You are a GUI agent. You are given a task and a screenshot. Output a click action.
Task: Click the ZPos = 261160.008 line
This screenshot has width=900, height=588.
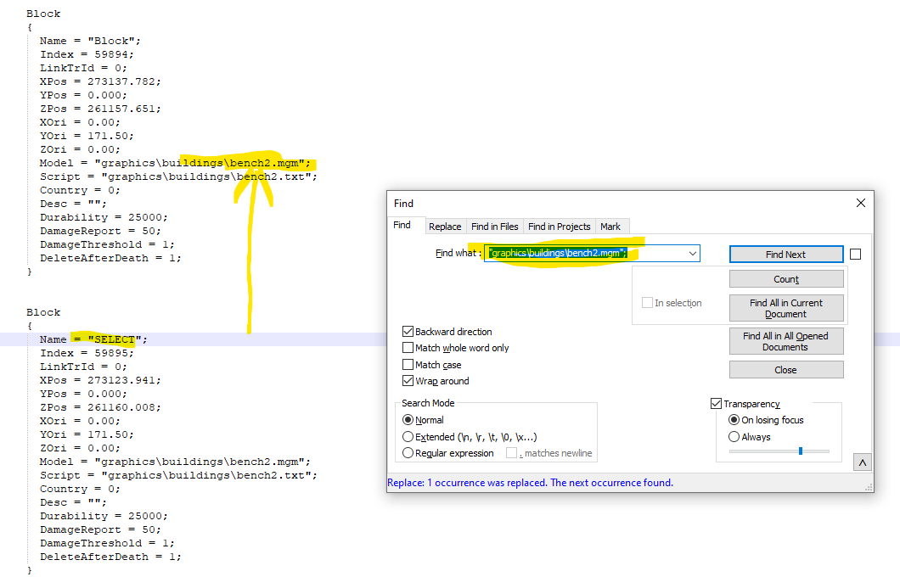point(100,408)
